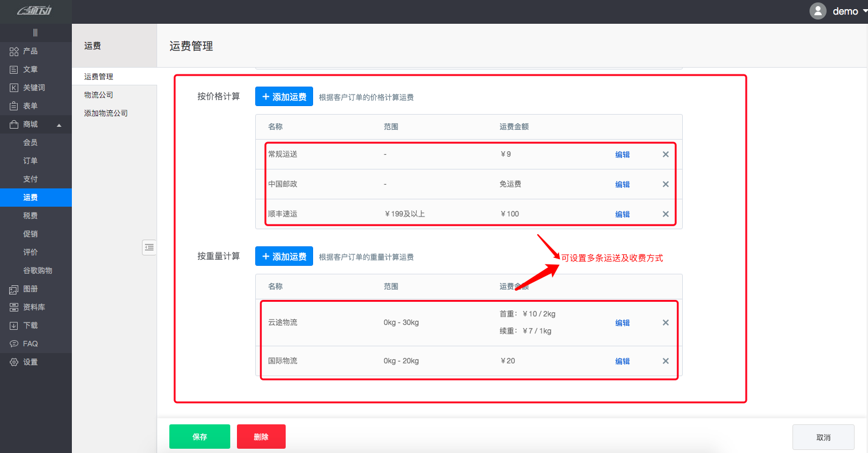Click the 产品 products icon in sidebar
Viewport: 868px width, 453px height.
pos(14,51)
